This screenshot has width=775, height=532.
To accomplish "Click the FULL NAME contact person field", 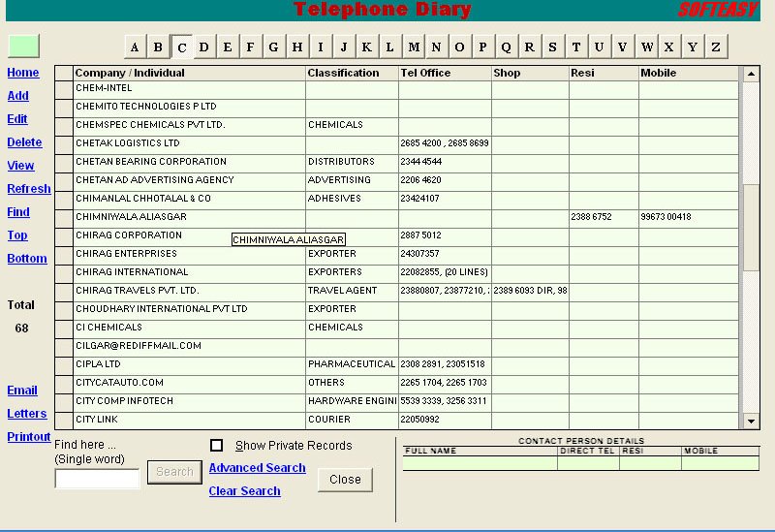I will [480, 463].
